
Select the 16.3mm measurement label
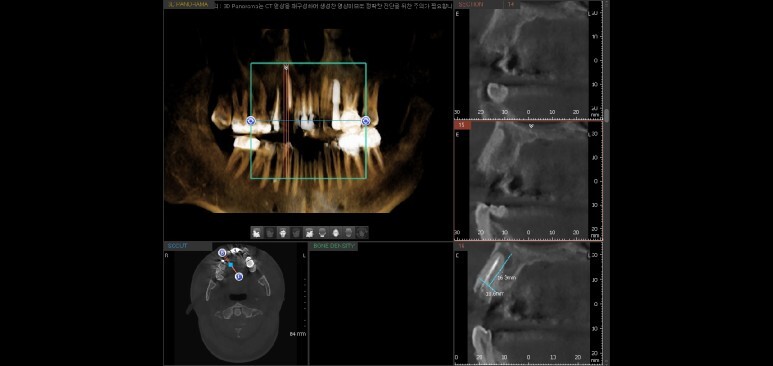[506, 278]
